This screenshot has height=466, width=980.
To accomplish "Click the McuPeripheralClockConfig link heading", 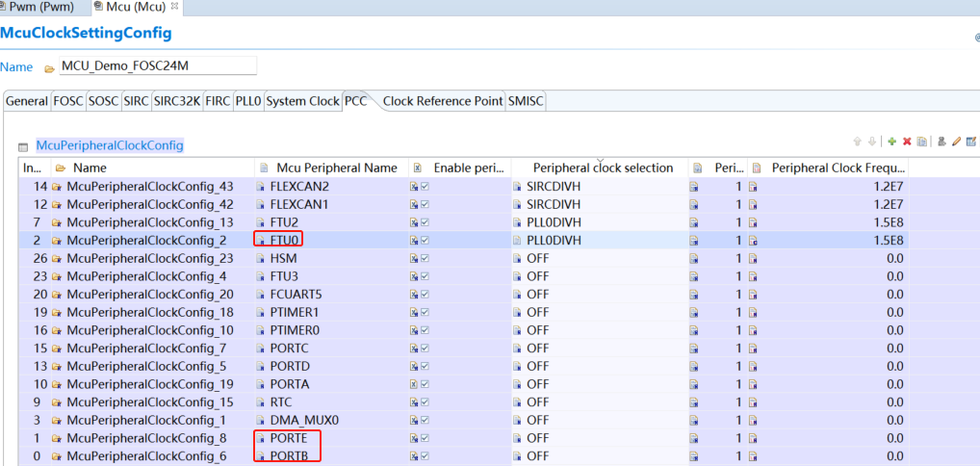I will (109, 145).
